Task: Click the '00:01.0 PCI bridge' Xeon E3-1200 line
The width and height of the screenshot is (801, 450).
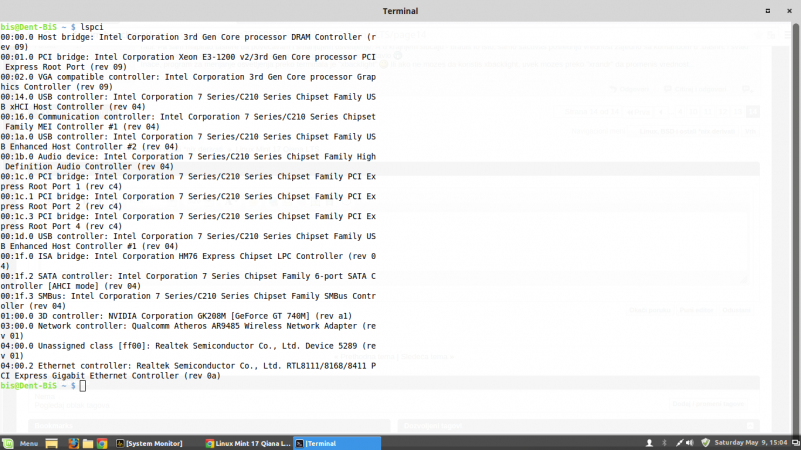Action: pyautogui.click(x=188, y=62)
